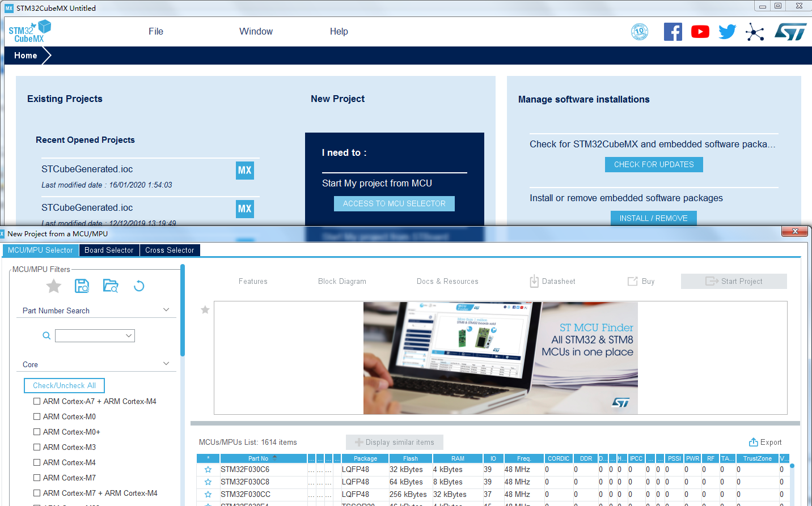This screenshot has width=812, height=506.
Task: Sort the MCU list by Flash column
Action: point(411,458)
